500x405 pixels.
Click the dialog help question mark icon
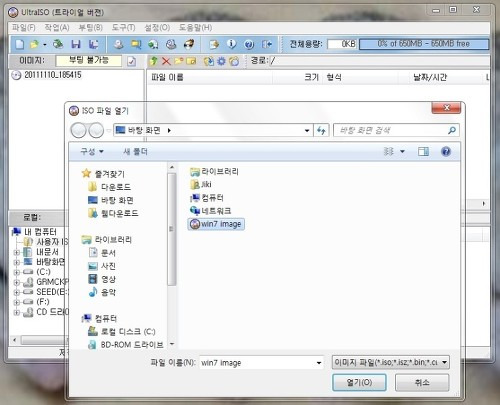446,152
